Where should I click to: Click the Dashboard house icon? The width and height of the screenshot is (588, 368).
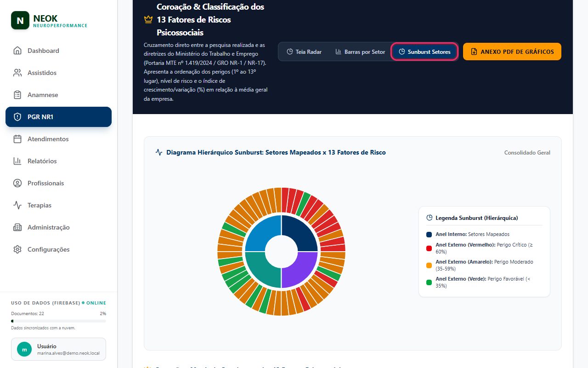(17, 51)
